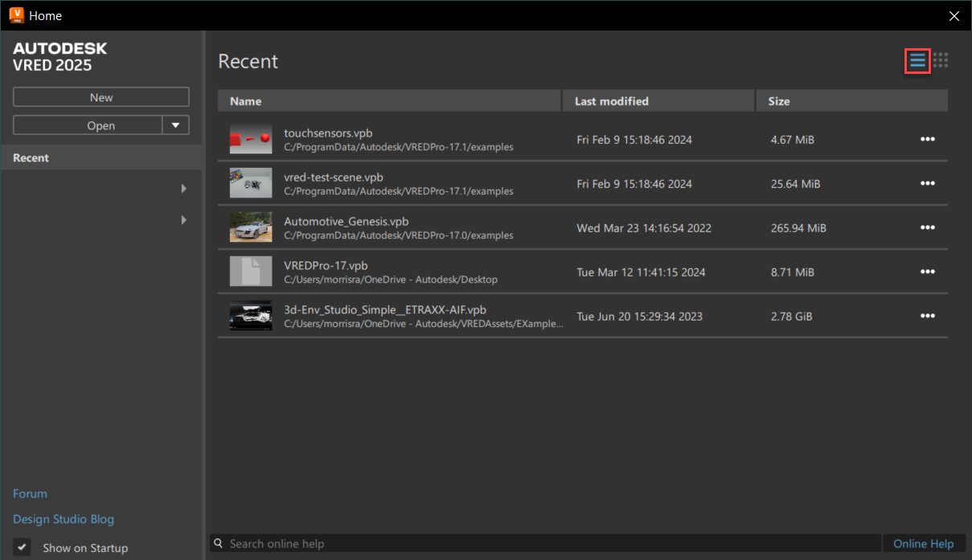Create a new scene with New button
Viewport: 972px width, 560px height.
(x=100, y=96)
